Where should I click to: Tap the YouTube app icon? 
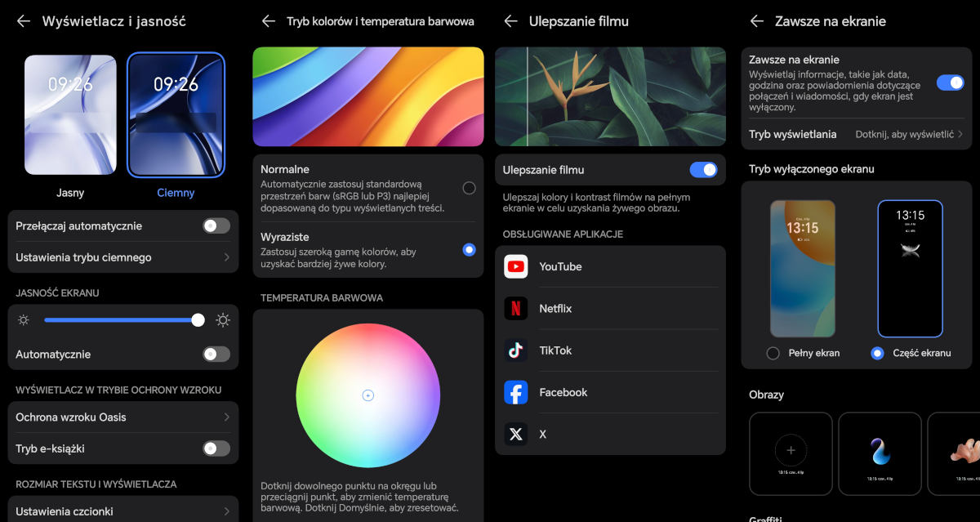tap(516, 266)
